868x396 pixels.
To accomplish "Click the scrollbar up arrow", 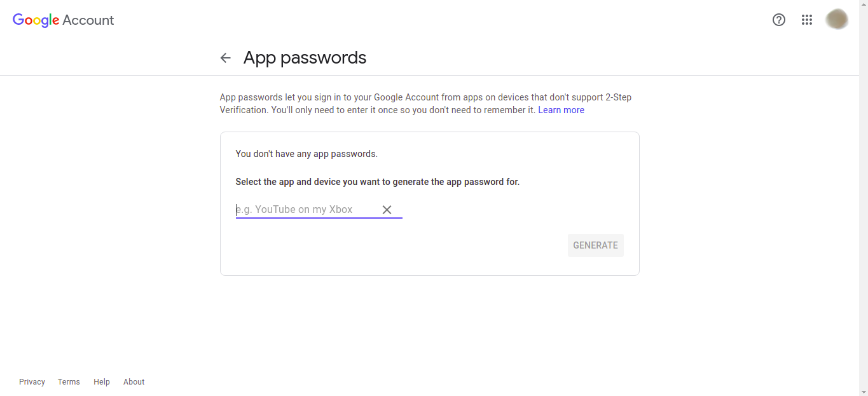I will (864, 4).
